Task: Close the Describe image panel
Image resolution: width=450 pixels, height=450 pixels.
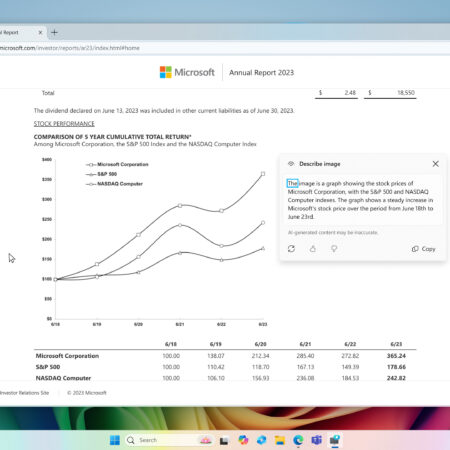Action: 435,164
